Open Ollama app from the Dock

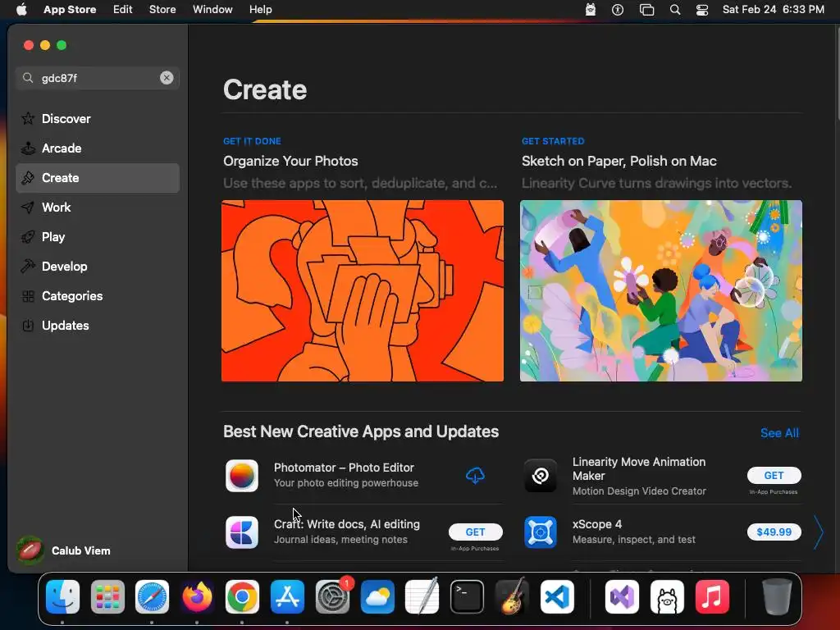pos(667,596)
